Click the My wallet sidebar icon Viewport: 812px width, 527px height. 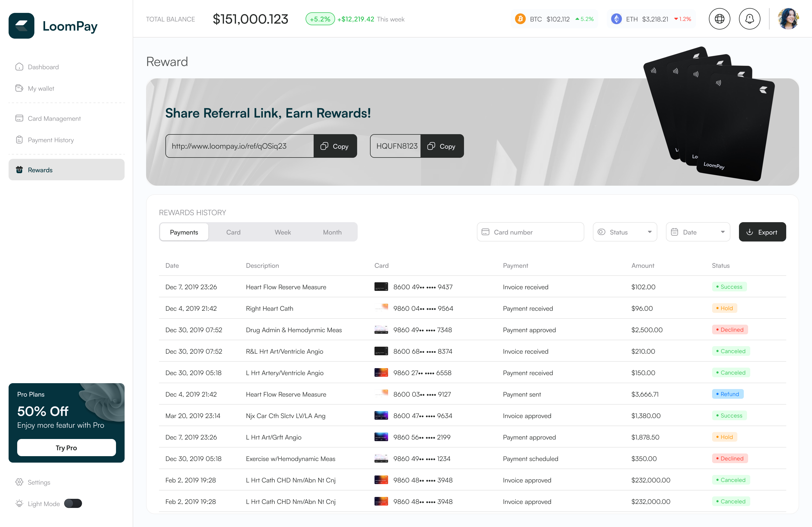(19, 88)
